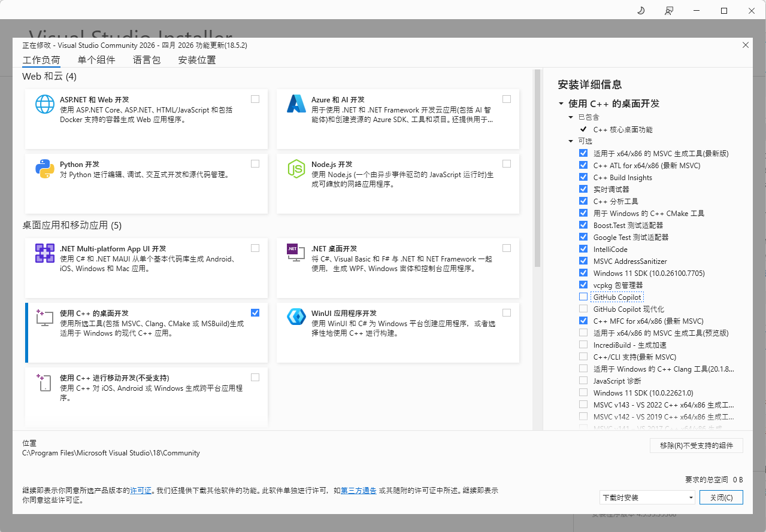
Task: Toggle the dark mode moon icon in title bar
Action: click(641, 11)
